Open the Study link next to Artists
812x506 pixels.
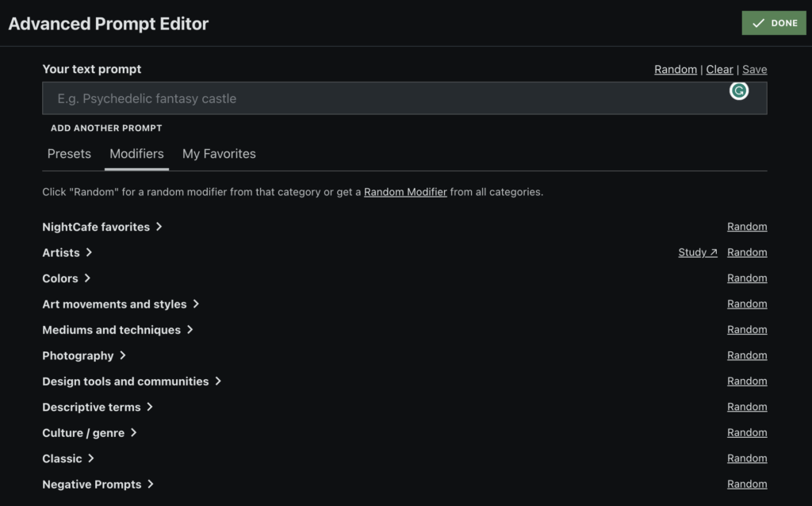pos(697,252)
